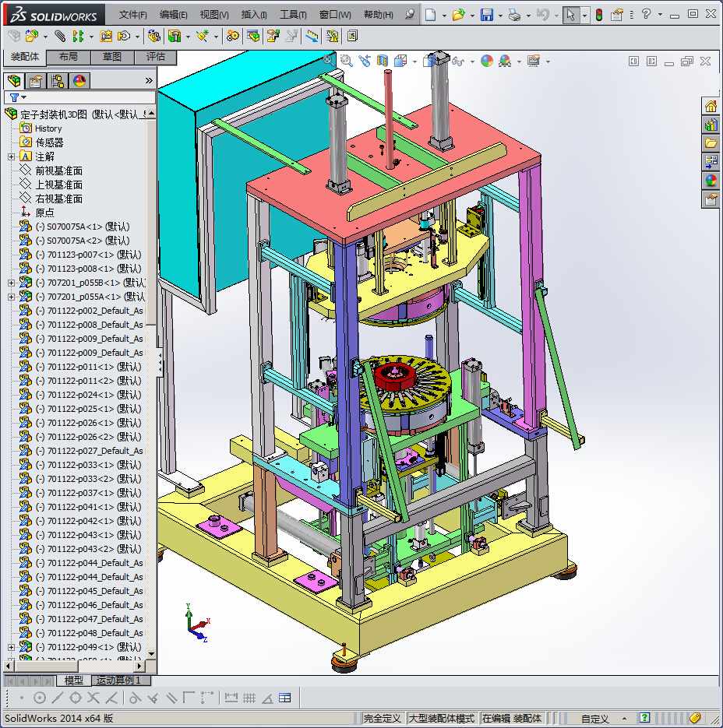Viewport: 723px width, 728px height.
Task: Open the 文件(F) menu
Action: 133,15
